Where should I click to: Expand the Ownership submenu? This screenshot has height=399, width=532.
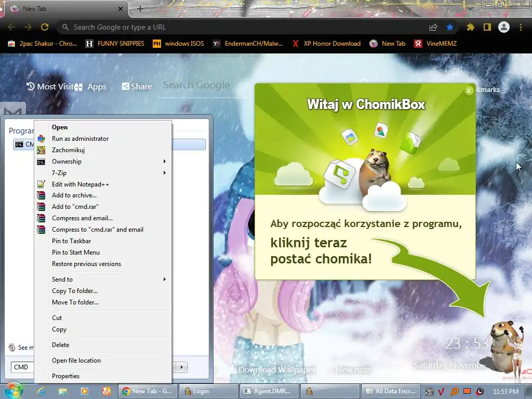pyautogui.click(x=103, y=162)
